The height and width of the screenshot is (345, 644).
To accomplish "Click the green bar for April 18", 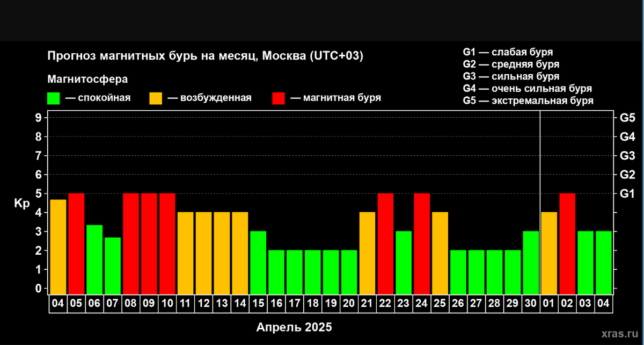I will [x=313, y=272].
